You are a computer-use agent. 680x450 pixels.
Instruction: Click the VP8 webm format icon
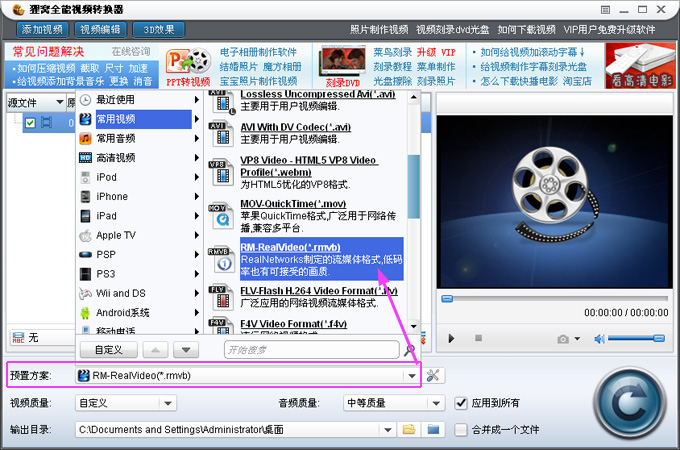[x=220, y=173]
